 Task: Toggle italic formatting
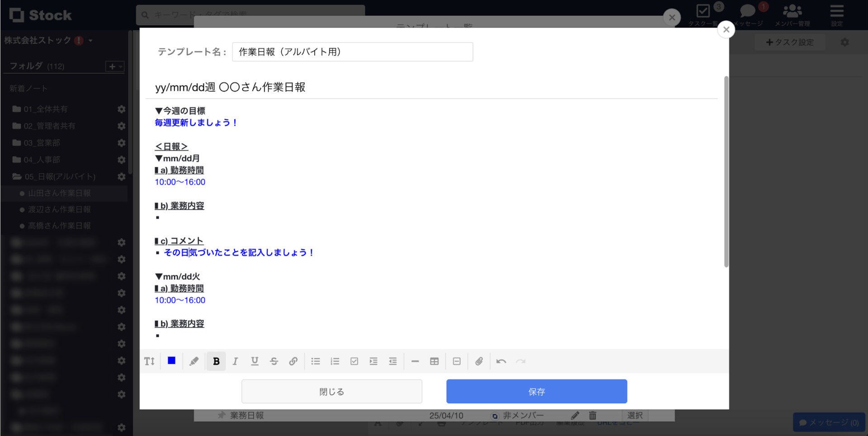pyautogui.click(x=235, y=361)
